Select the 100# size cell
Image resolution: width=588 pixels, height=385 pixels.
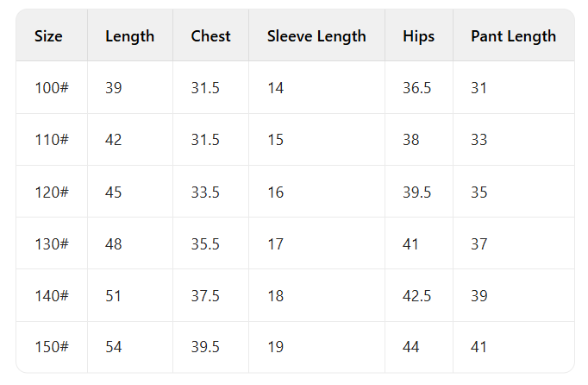click(x=52, y=88)
